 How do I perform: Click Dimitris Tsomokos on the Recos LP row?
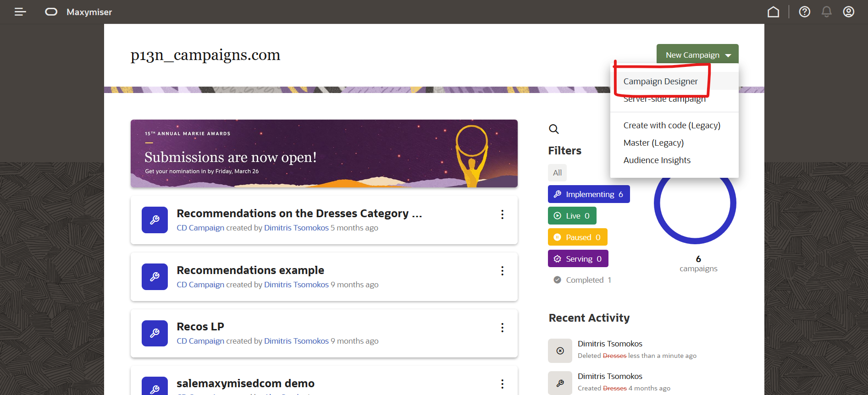click(296, 341)
